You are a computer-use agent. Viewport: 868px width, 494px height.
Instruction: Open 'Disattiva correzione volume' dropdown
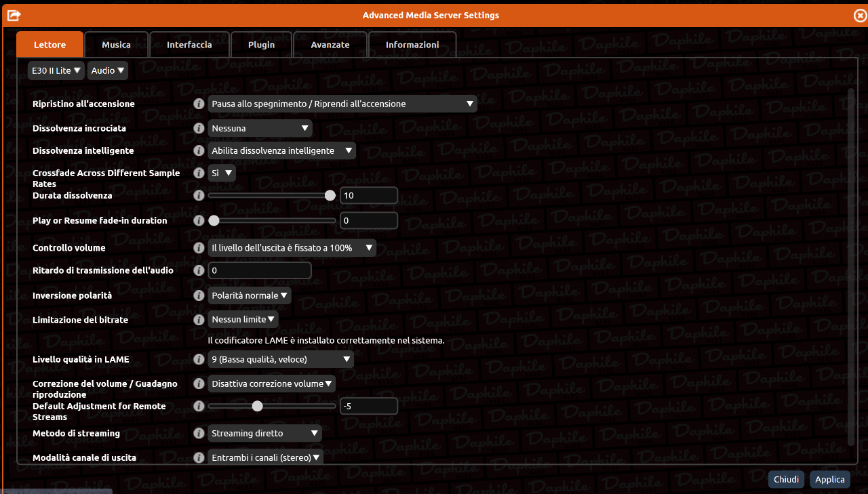[x=272, y=384]
